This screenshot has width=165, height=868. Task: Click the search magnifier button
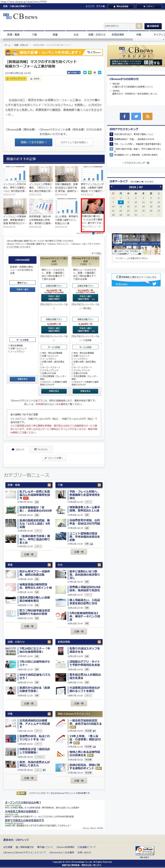pos(139,26)
